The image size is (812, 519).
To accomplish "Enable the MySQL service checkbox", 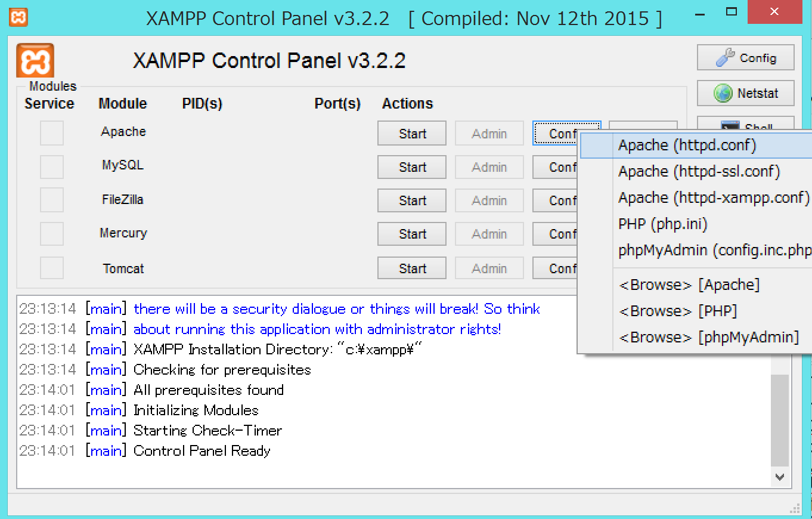I will pos(51,167).
